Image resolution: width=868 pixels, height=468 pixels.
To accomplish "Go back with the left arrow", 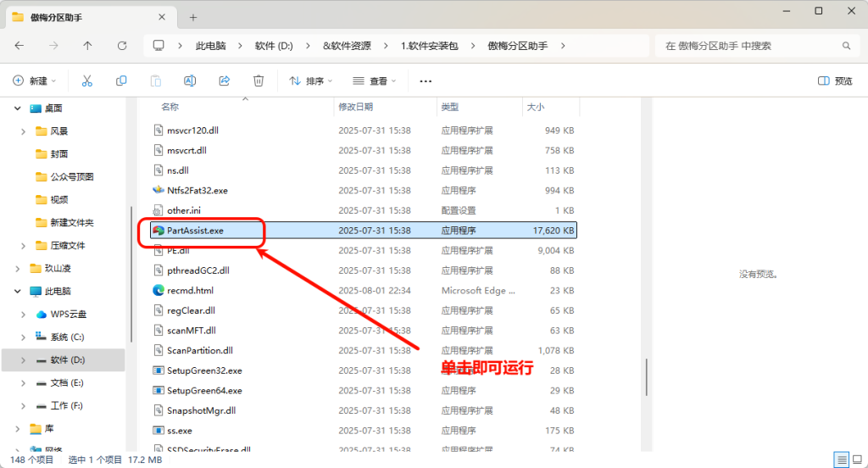I will (x=19, y=46).
